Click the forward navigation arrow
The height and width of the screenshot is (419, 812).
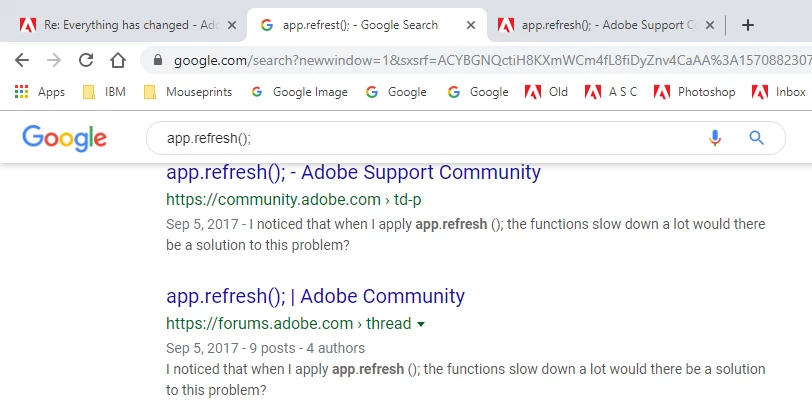click(x=54, y=61)
